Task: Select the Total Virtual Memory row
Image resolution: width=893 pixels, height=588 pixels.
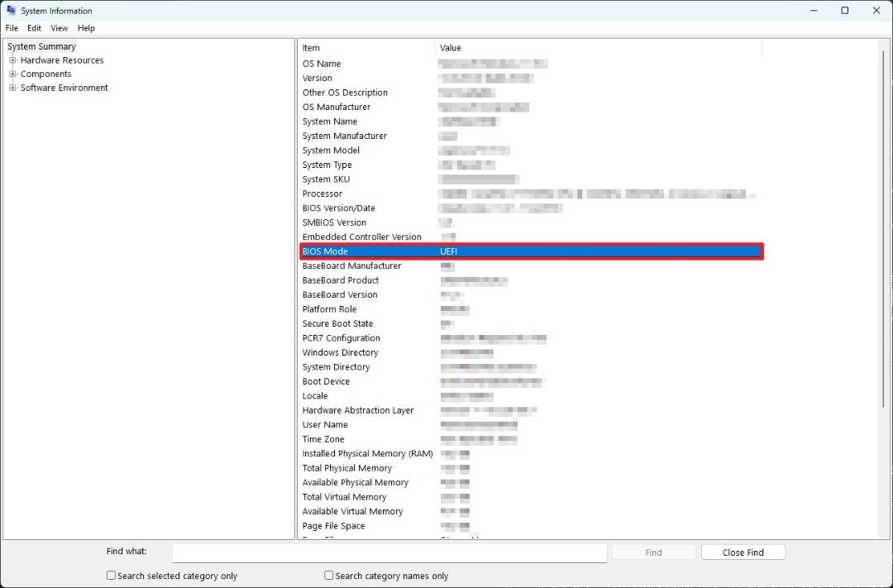Action: [x=531, y=497]
